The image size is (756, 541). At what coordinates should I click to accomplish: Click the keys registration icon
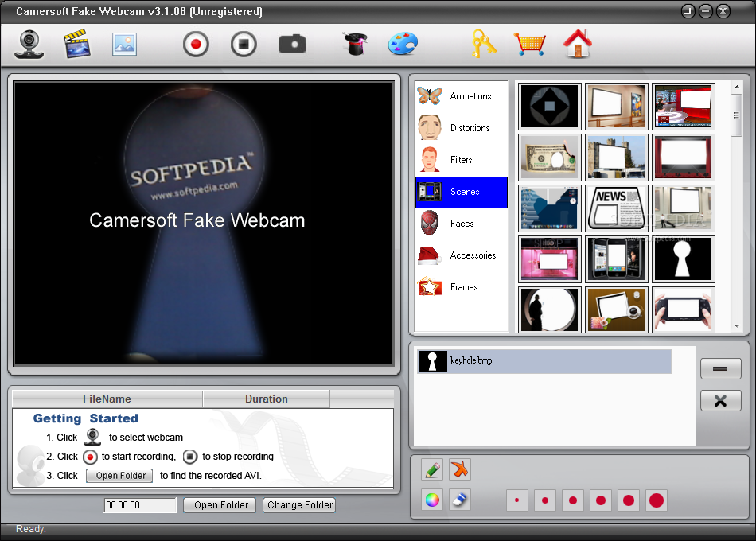[x=484, y=44]
